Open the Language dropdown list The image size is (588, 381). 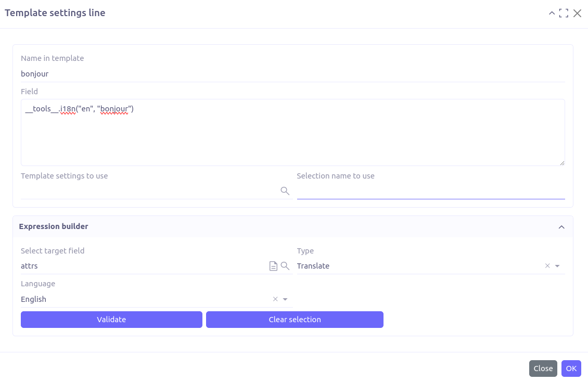click(x=285, y=299)
